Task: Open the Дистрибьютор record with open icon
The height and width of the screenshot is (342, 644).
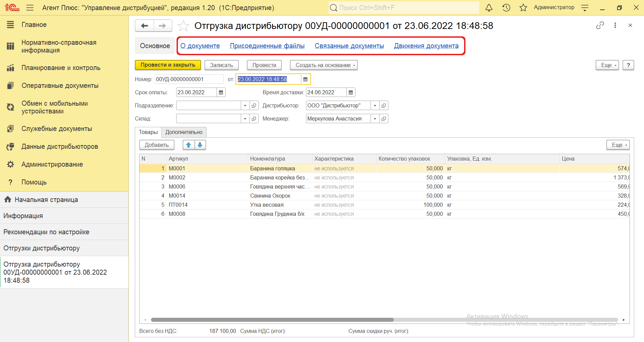Action: click(x=384, y=105)
